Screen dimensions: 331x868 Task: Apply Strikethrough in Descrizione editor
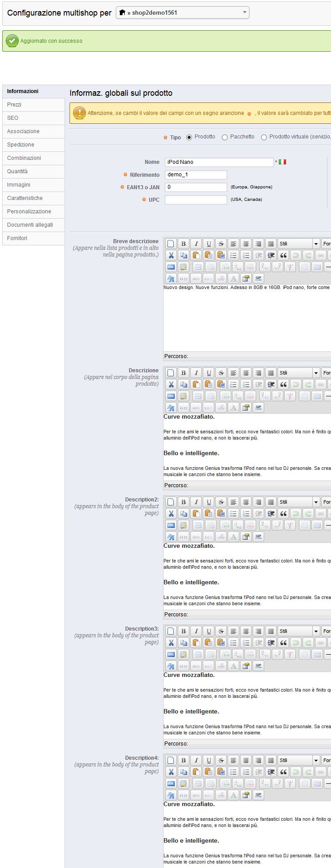[x=221, y=373]
